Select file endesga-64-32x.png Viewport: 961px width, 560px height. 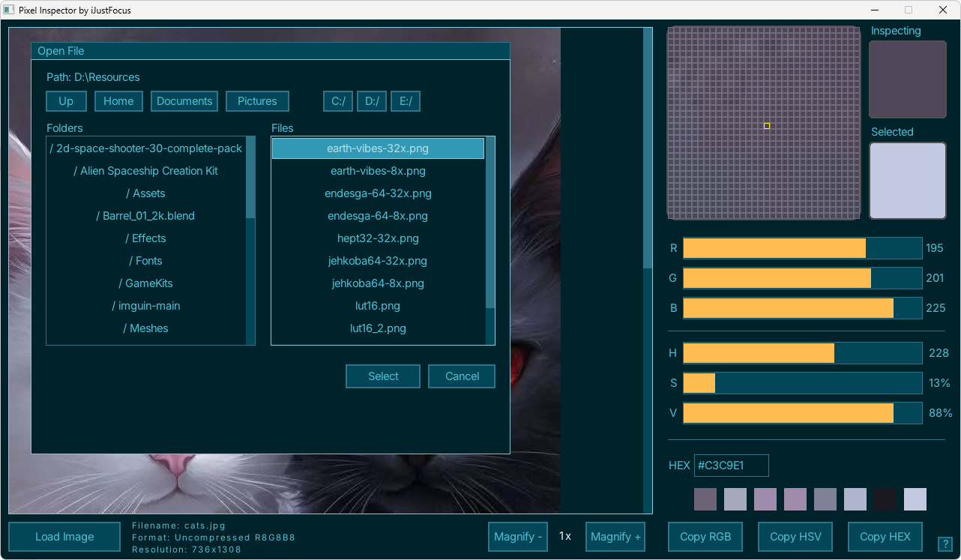click(x=378, y=193)
